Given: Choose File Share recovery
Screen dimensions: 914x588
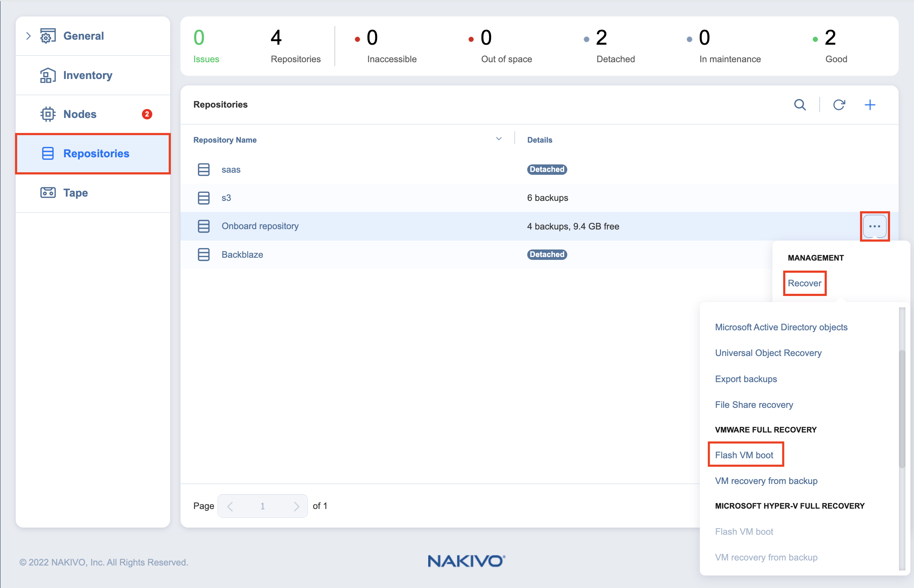Looking at the screenshot, I should (754, 405).
